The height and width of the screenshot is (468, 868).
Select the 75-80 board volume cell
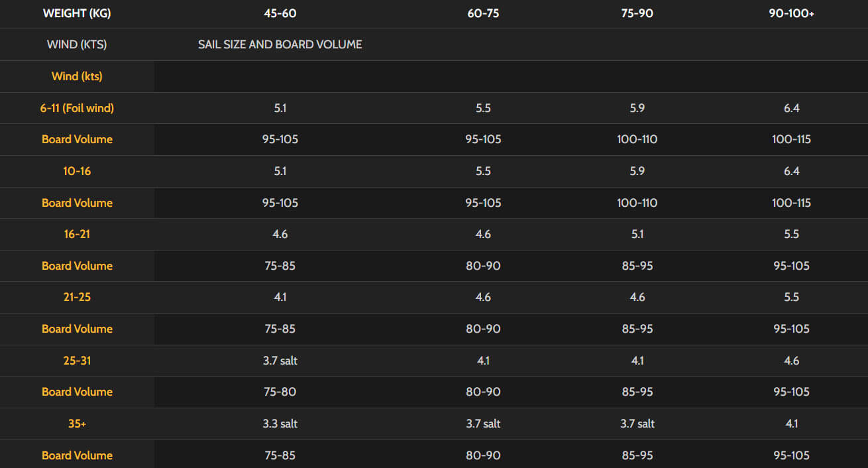(x=280, y=392)
